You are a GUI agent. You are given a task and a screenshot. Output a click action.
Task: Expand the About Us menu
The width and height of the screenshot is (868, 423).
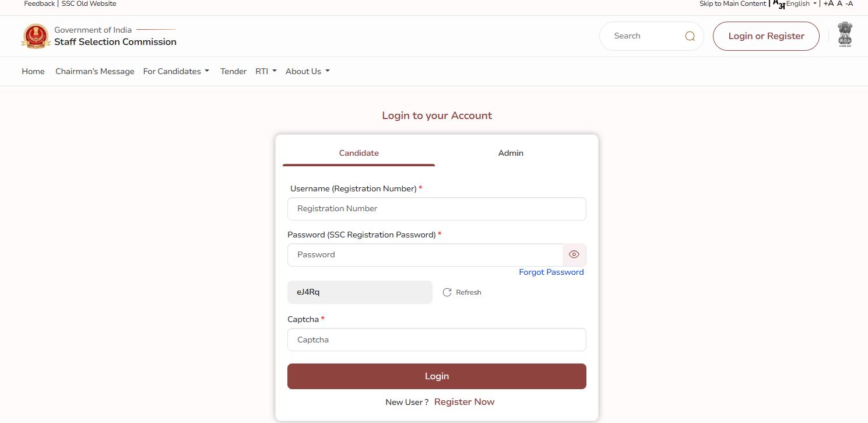coord(307,71)
